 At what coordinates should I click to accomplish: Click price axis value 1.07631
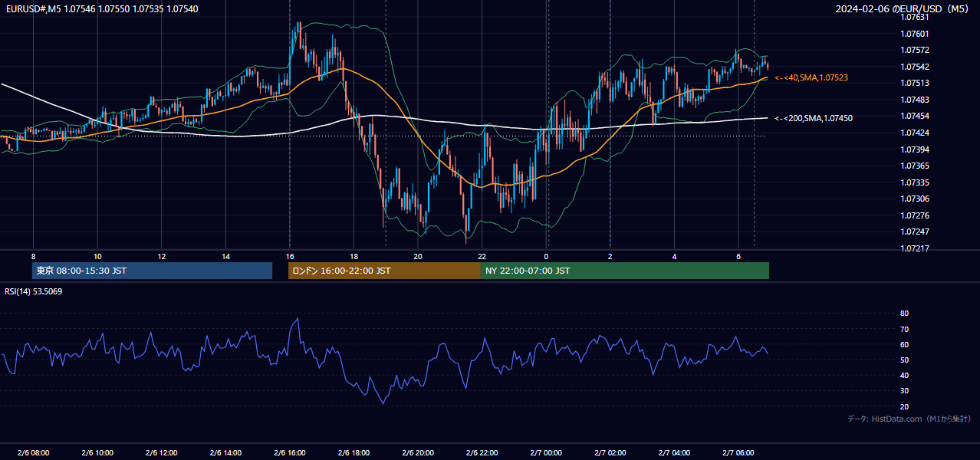pyautogui.click(x=915, y=17)
